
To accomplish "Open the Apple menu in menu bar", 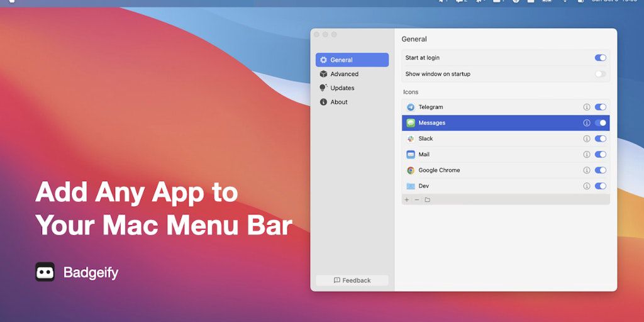I will coord(12,2).
